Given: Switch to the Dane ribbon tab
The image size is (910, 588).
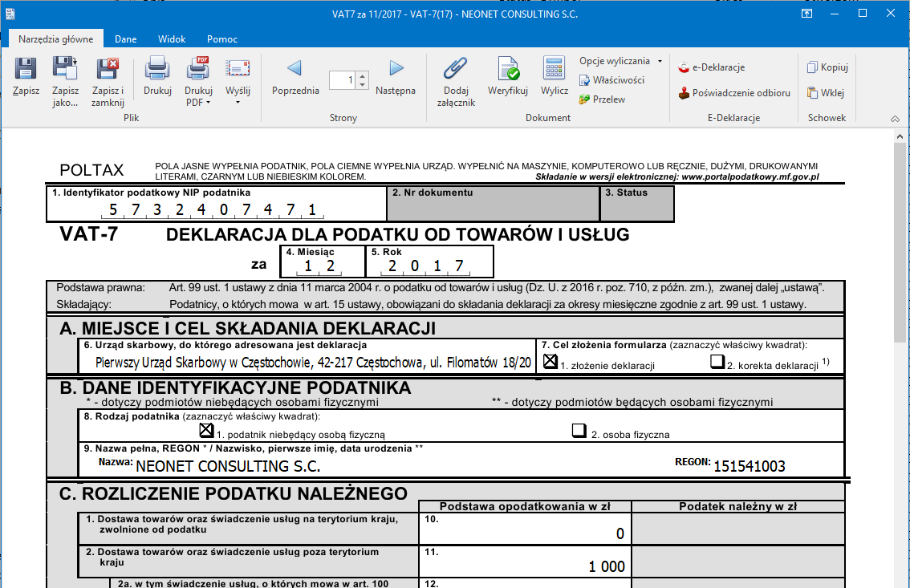Looking at the screenshot, I should [125, 39].
